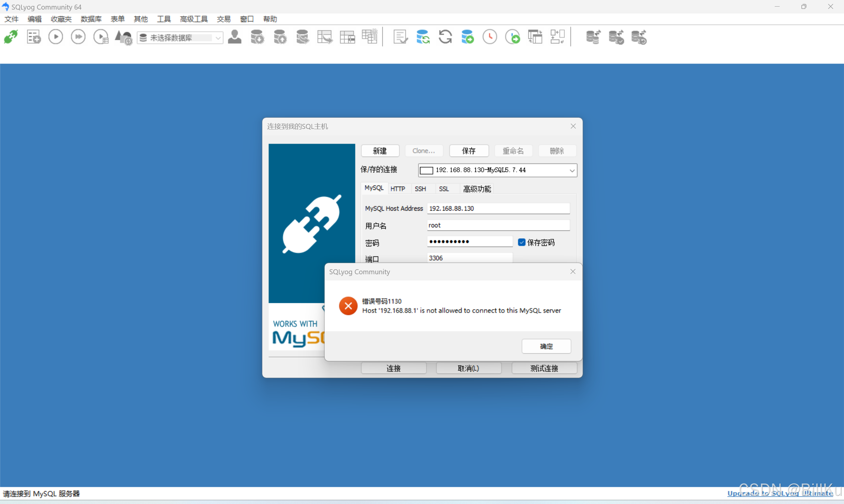This screenshot has height=504, width=844.
Task: Click the blue database with green arrow icon
Action: pos(468,37)
